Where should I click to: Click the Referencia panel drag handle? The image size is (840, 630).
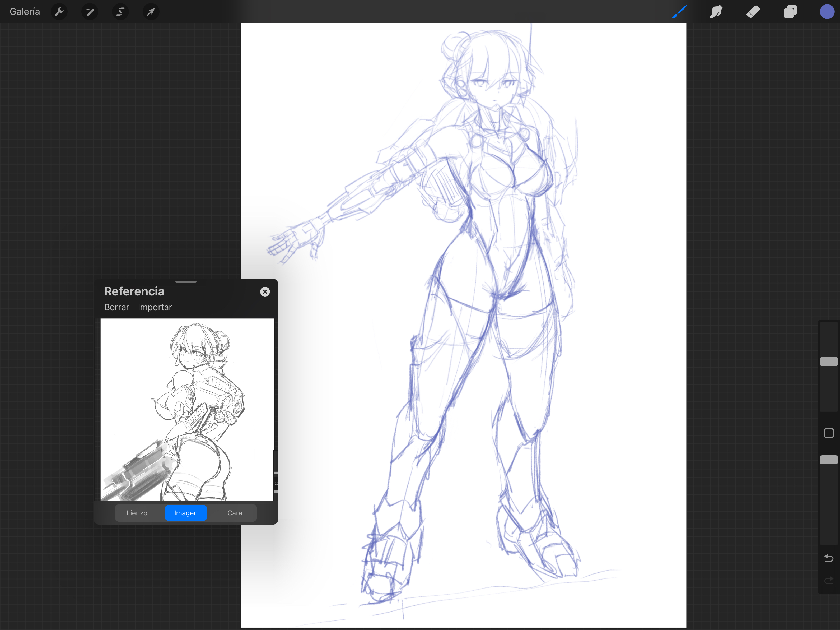point(186,281)
